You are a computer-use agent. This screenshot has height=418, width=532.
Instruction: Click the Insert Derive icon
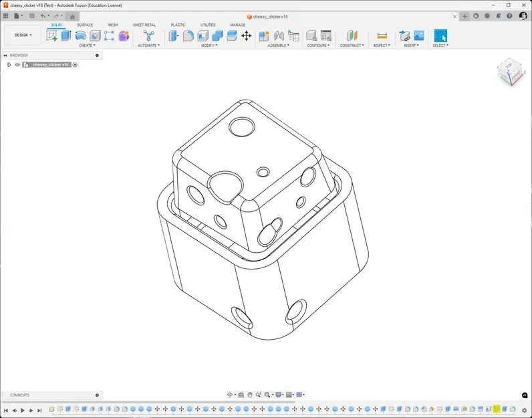point(404,35)
